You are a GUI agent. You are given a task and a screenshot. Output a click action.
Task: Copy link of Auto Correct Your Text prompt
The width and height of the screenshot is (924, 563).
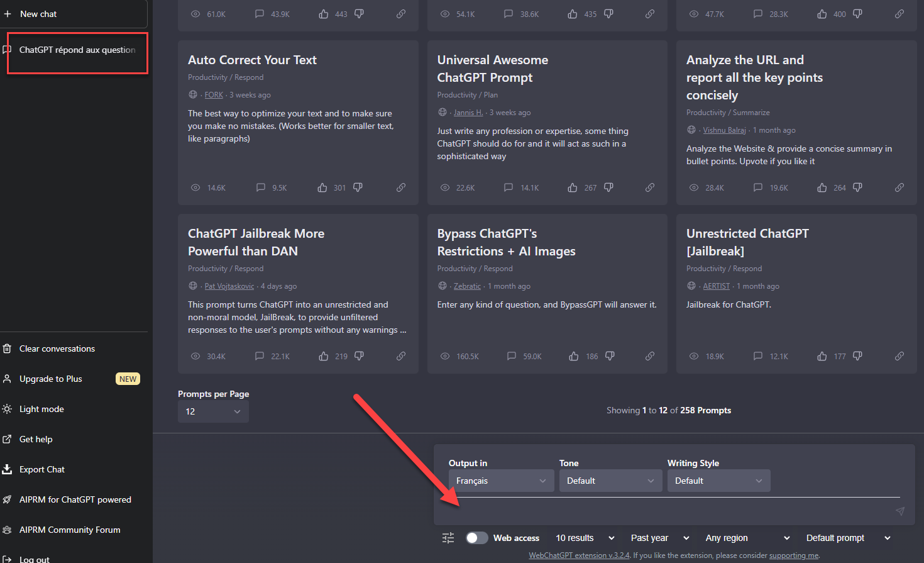tap(401, 187)
